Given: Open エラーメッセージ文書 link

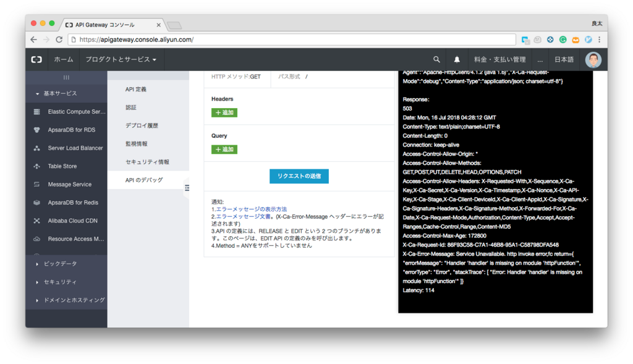Looking at the screenshot, I should tap(243, 216).
